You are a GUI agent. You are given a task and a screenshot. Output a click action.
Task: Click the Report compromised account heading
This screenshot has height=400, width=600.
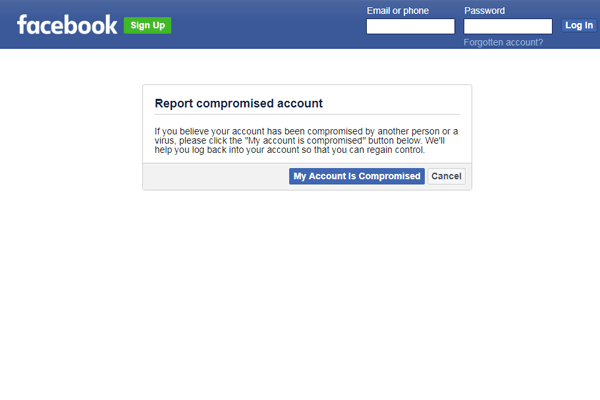pyautogui.click(x=238, y=103)
